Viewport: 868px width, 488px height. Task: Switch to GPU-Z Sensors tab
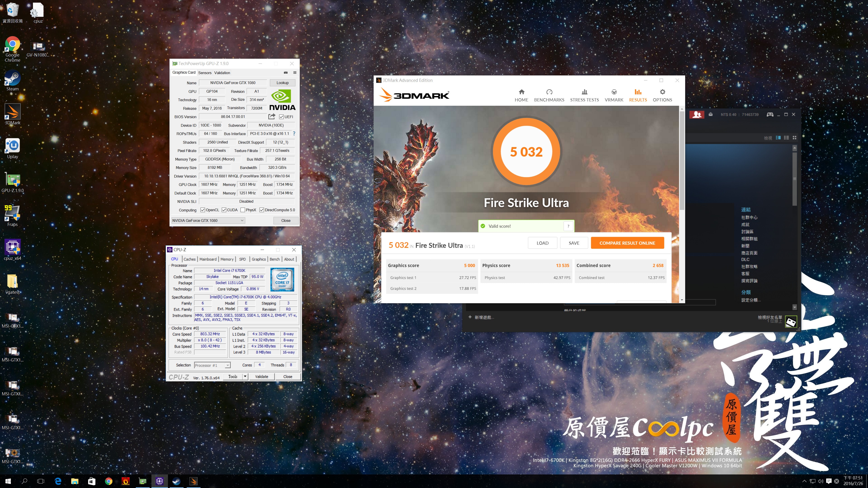point(205,73)
